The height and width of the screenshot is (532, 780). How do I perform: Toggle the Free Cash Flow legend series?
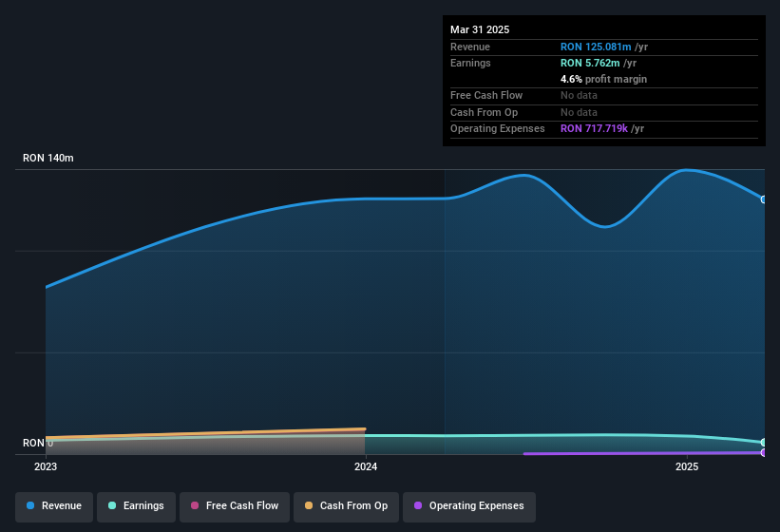(x=235, y=505)
